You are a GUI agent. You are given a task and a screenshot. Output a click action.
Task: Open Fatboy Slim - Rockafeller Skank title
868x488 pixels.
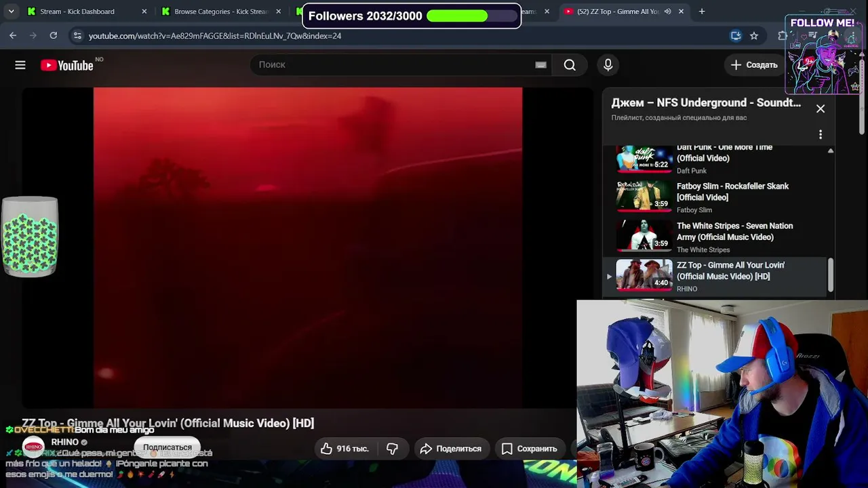732,192
